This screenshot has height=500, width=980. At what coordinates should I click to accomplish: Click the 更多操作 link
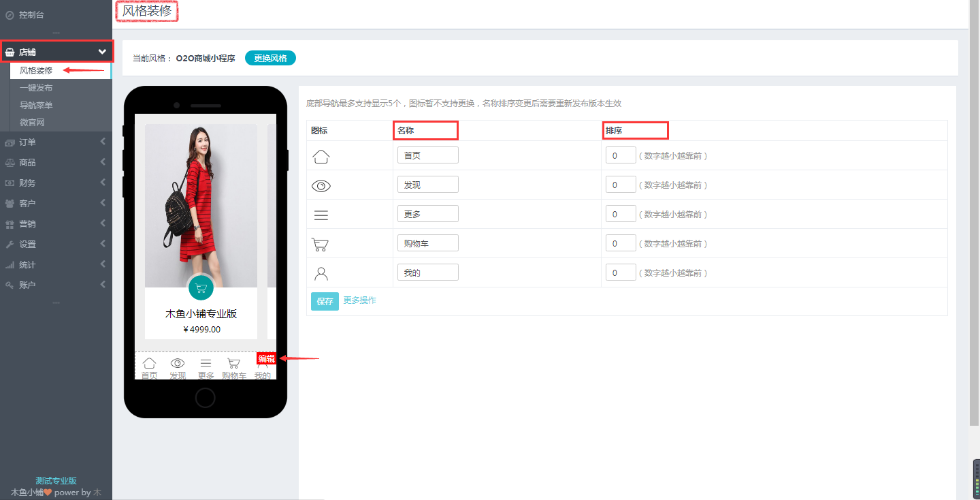(359, 300)
